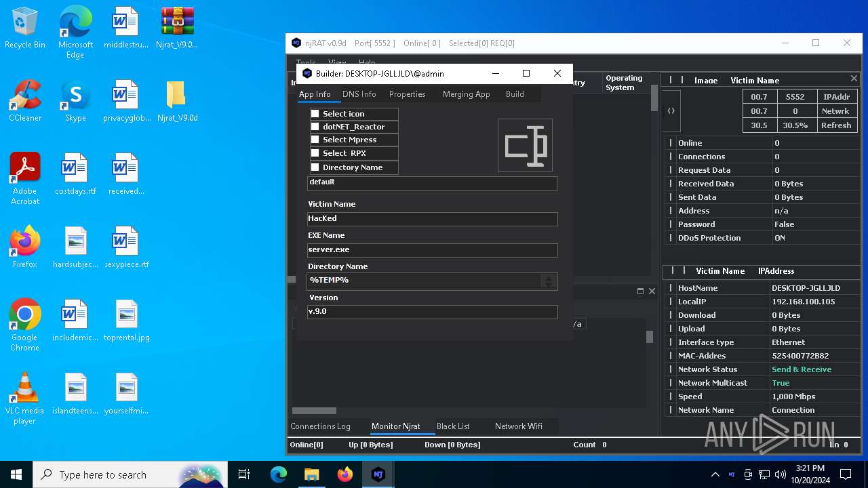Go to the Build tab
Viewport: 868px width, 488px height.
(x=515, y=94)
